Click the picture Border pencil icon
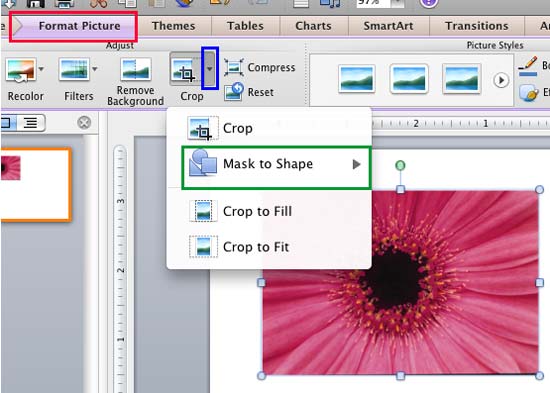Screen dimensions: 550x393 [x=528, y=66]
